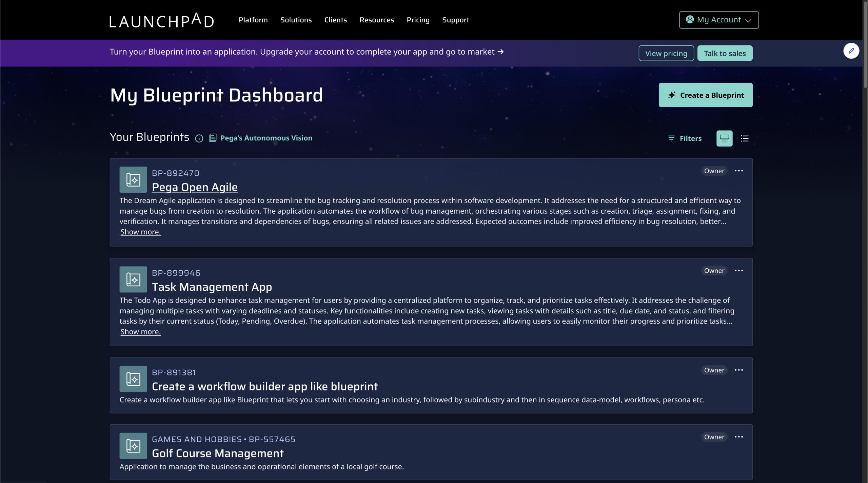Click the info icon beside Your Blueprints

[199, 138]
